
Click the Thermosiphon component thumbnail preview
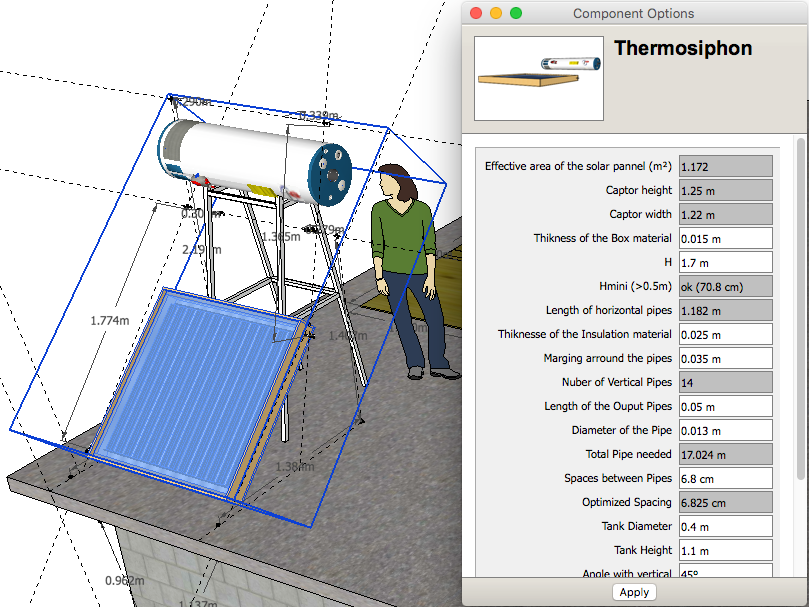(539, 78)
